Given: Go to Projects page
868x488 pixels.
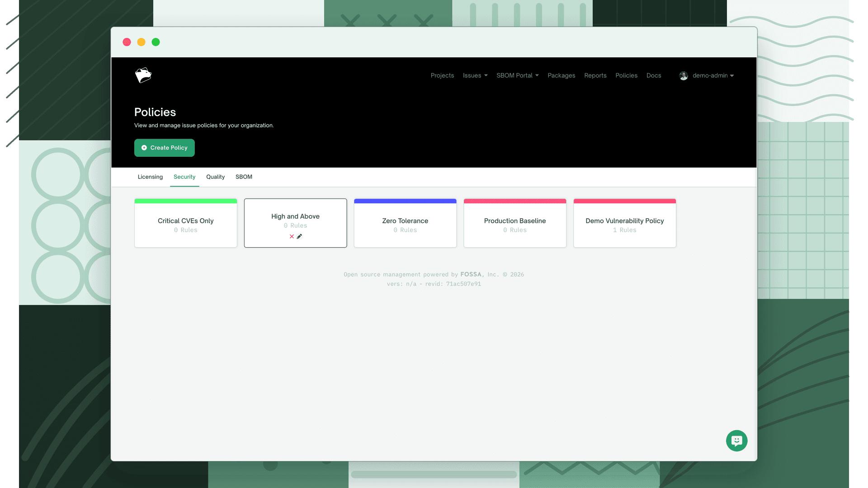Looking at the screenshot, I should [x=442, y=75].
